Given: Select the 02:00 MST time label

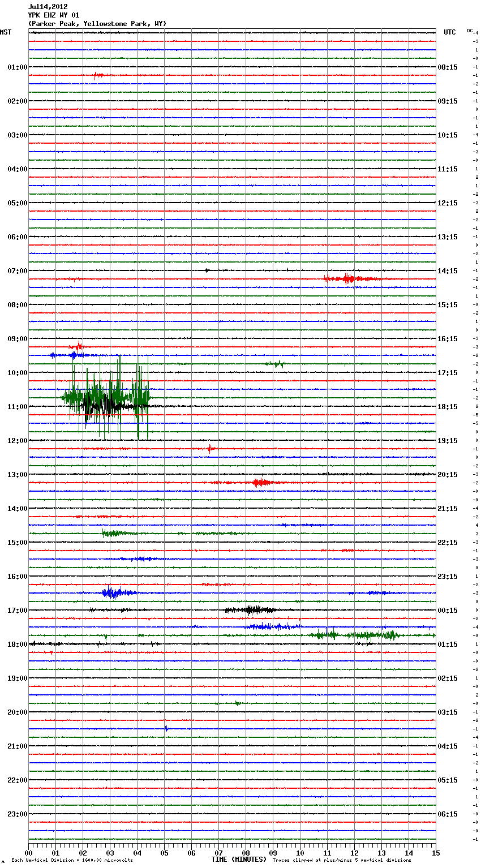Looking at the screenshot, I should click(18, 101).
